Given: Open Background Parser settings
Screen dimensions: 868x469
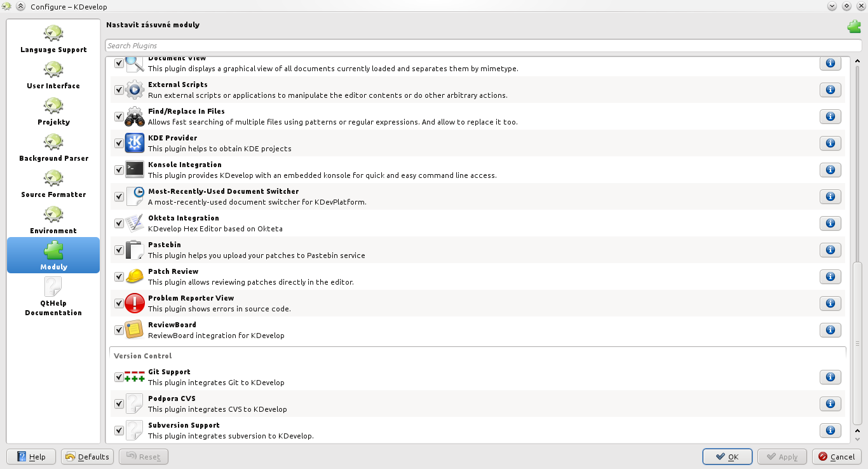Looking at the screenshot, I should coord(53,147).
